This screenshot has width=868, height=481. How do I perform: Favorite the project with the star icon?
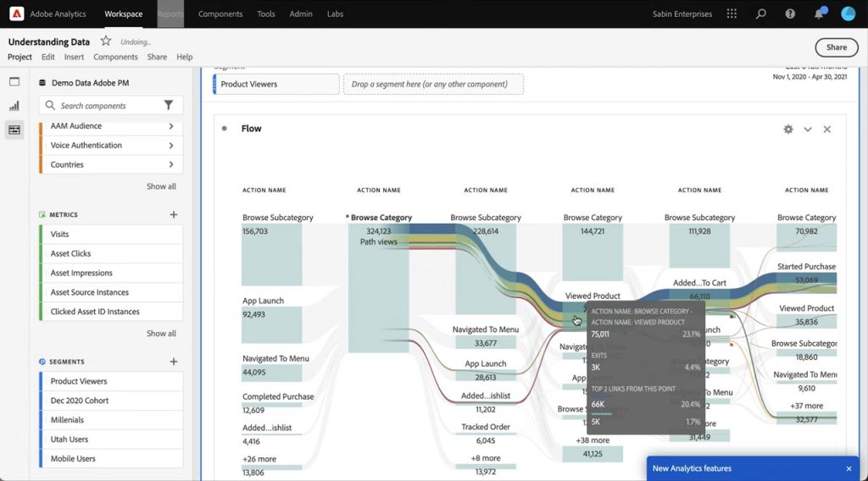click(106, 41)
